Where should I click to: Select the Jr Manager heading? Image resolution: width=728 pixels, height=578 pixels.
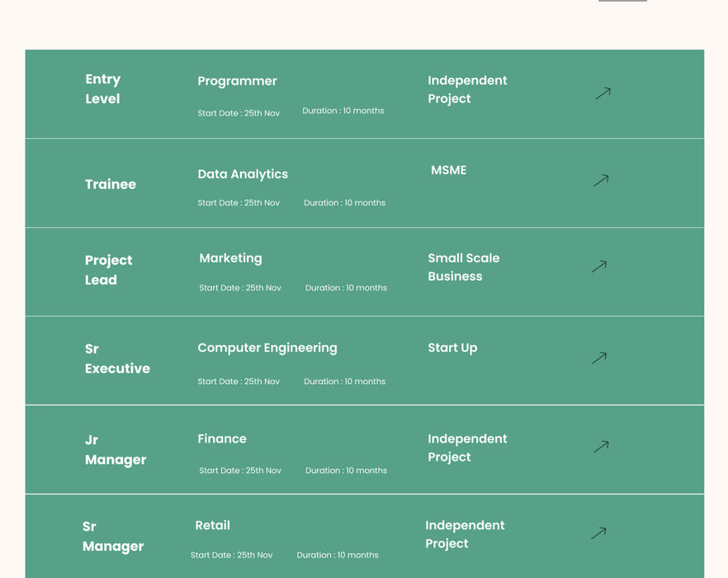pyautogui.click(x=115, y=450)
